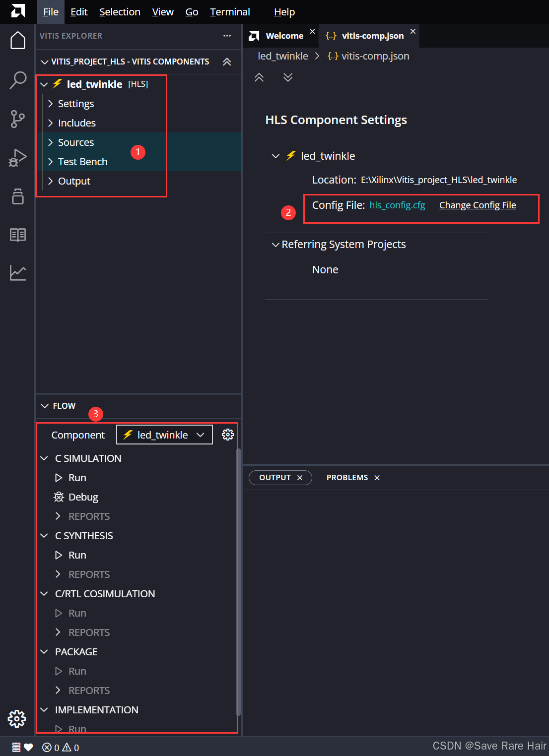The width and height of the screenshot is (549, 756).
Task: Open the Component led_twinkle dropdown
Action: pos(164,435)
